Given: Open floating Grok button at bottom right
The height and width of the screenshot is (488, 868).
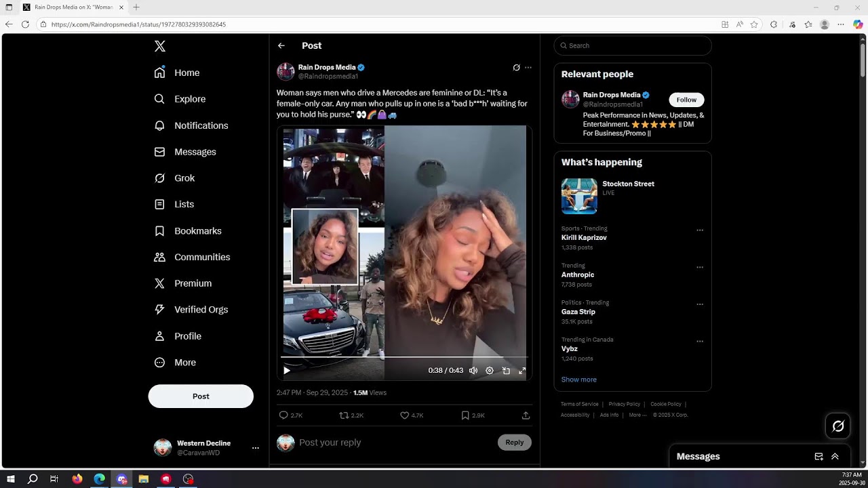Looking at the screenshot, I should 838,426.
